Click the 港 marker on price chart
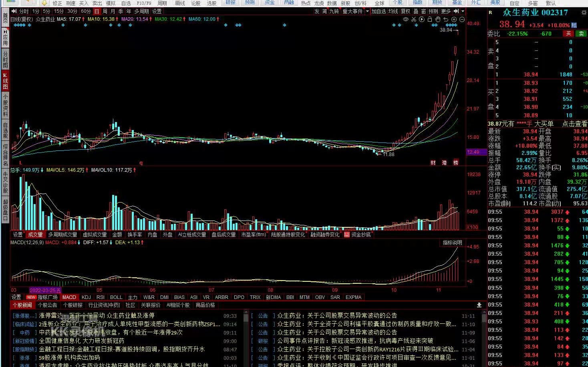This screenshot has height=367, width=588. pos(444,162)
